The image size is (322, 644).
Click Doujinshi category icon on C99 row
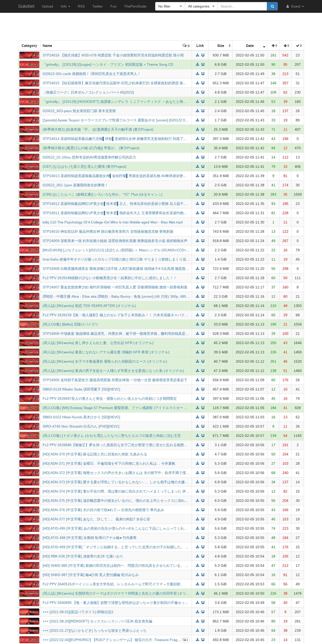tap(29, 194)
